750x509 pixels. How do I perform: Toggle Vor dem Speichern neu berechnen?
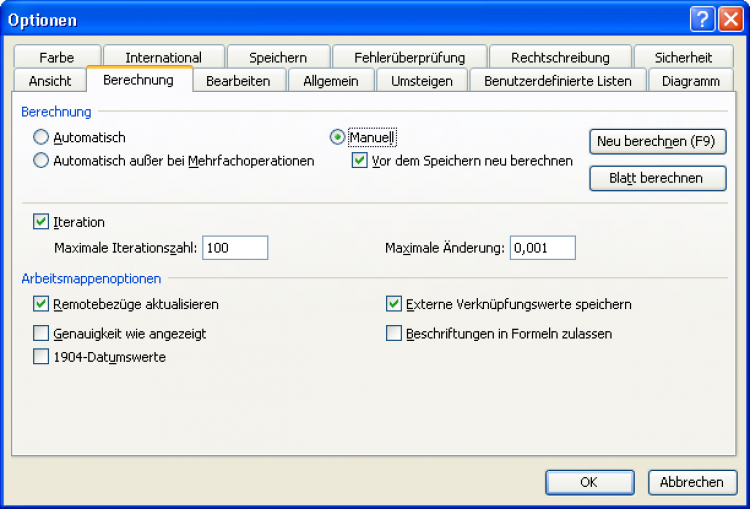coord(360,160)
